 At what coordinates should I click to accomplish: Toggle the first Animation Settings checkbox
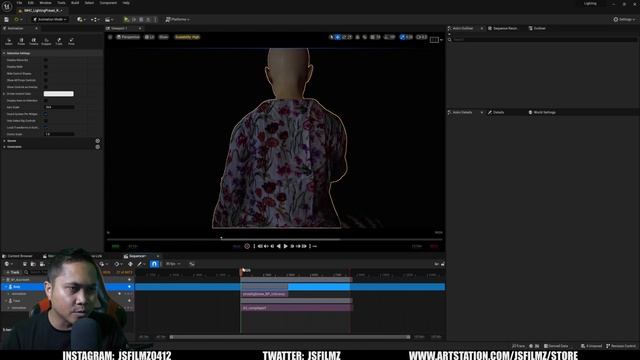(46, 60)
